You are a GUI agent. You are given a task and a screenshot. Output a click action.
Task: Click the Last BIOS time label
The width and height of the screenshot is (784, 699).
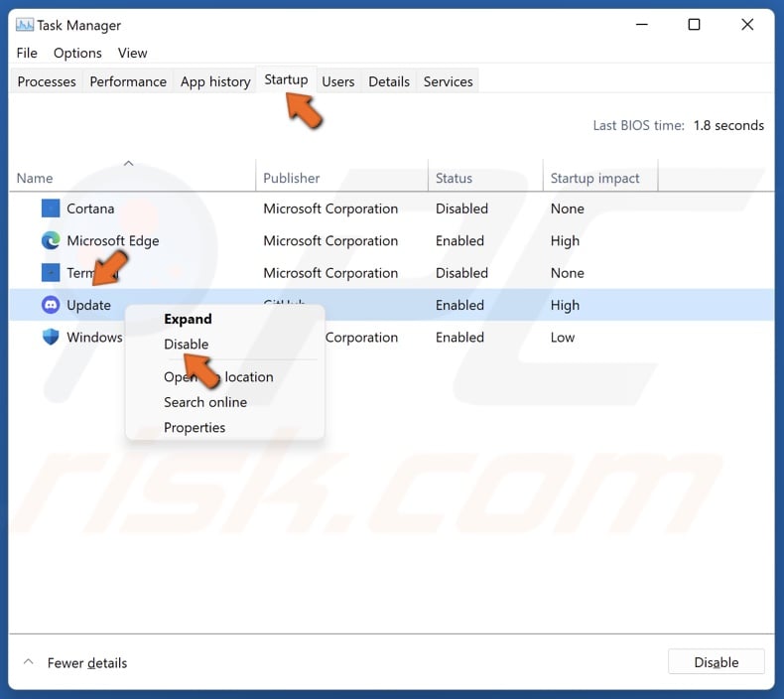(x=638, y=125)
